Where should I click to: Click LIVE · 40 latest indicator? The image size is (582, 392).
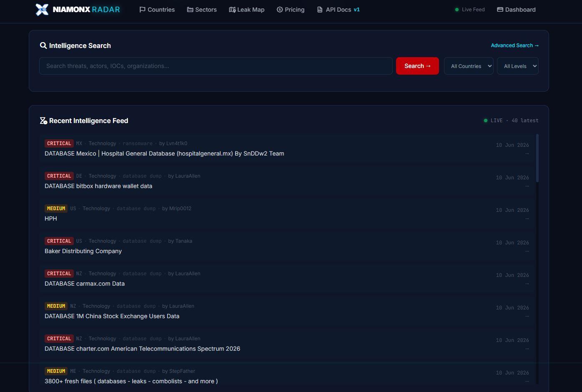511,121
